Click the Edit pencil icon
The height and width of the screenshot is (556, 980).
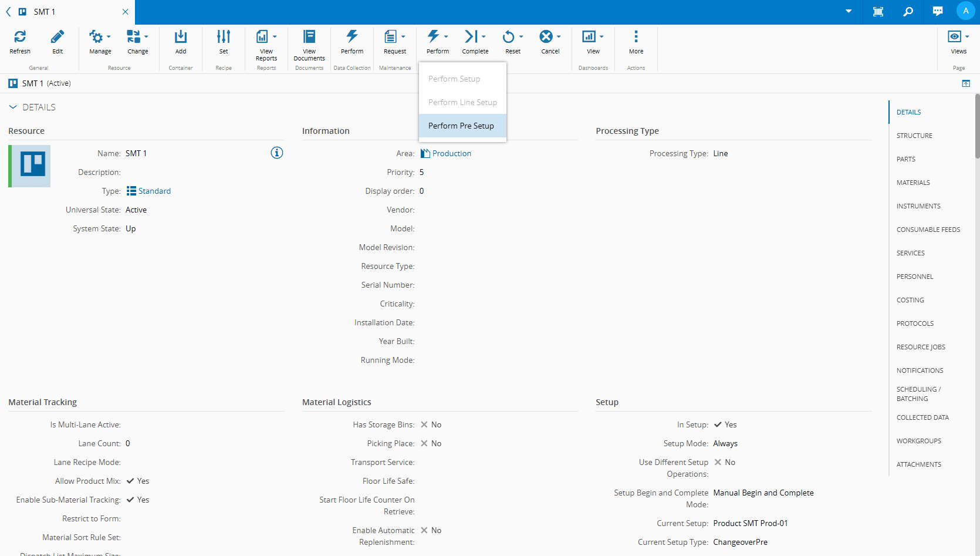click(x=58, y=37)
